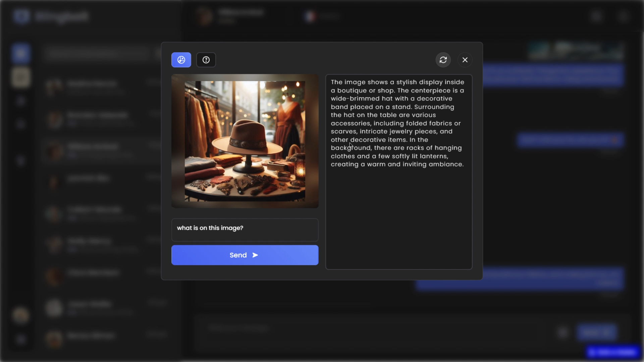Select the AI magic-wand image tab

(x=181, y=60)
